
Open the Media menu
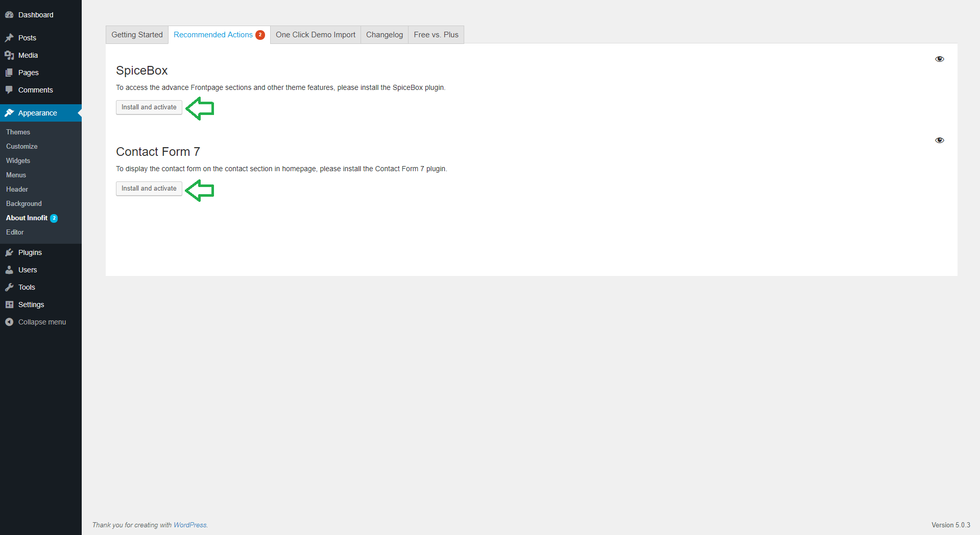41,55
